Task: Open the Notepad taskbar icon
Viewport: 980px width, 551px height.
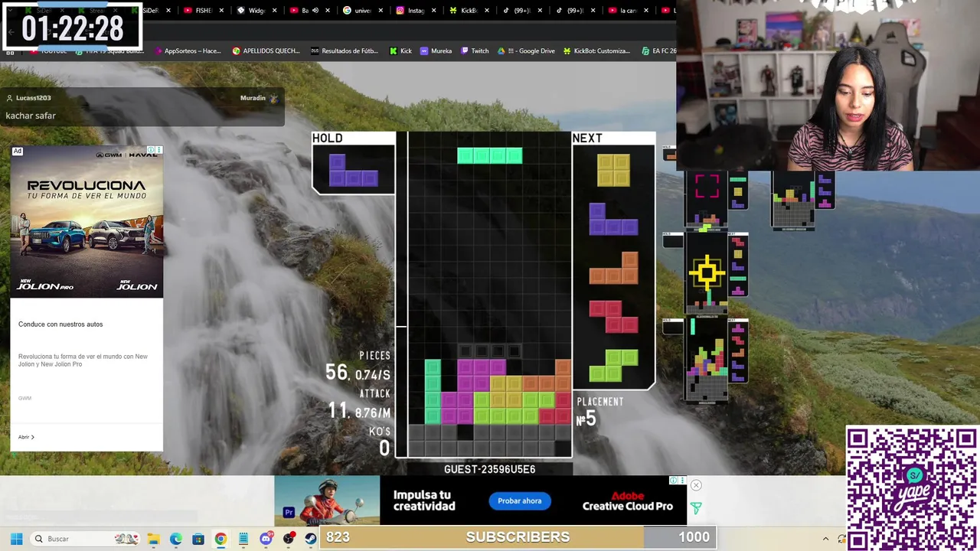Action: click(243, 539)
